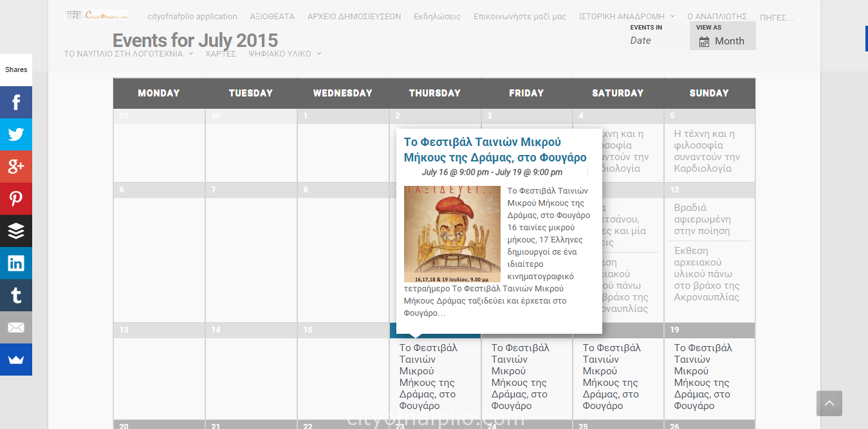Viewport: 868px width, 429px height.
Task: Click the cityofnafplio site logo
Action: pyautogui.click(x=97, y=15)
